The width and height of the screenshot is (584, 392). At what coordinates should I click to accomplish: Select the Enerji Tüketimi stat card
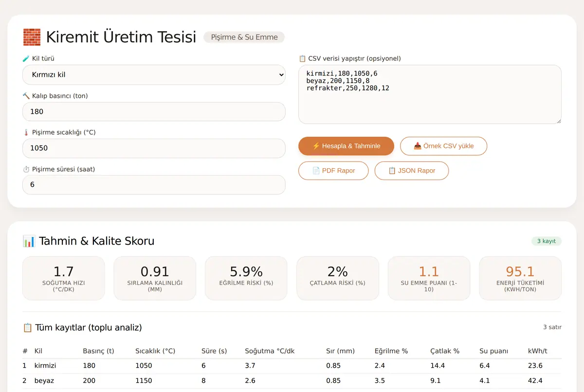pyautogui.click(x=520, y=278)
